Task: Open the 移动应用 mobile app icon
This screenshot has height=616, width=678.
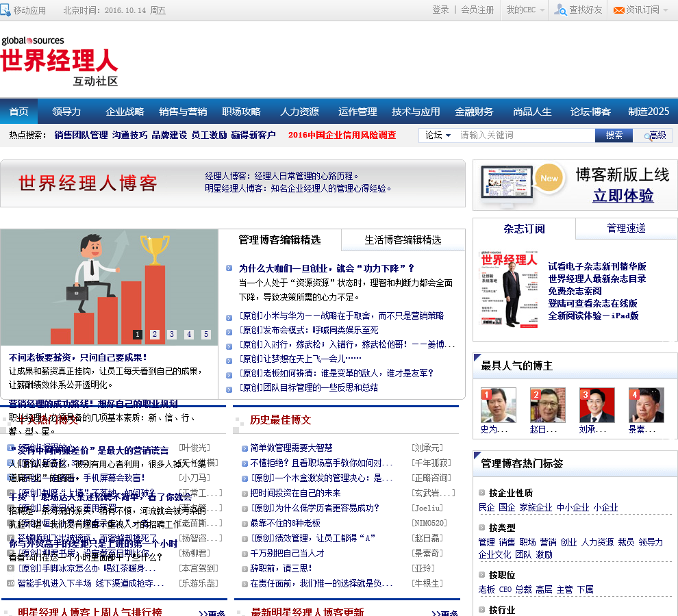Action: coord(5,10)
